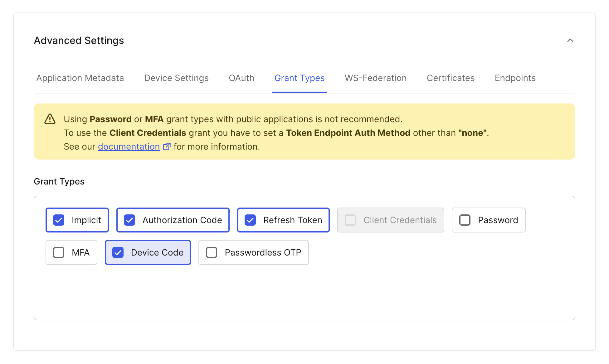The height and width of the screenshot is (364, 609).
Task: Open the documentation link
Action: 128,146
